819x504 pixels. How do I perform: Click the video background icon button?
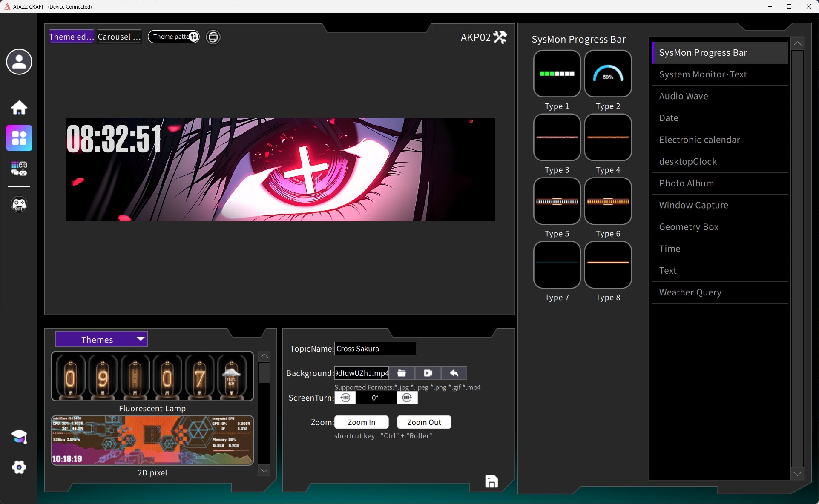(x=428, y=373)
